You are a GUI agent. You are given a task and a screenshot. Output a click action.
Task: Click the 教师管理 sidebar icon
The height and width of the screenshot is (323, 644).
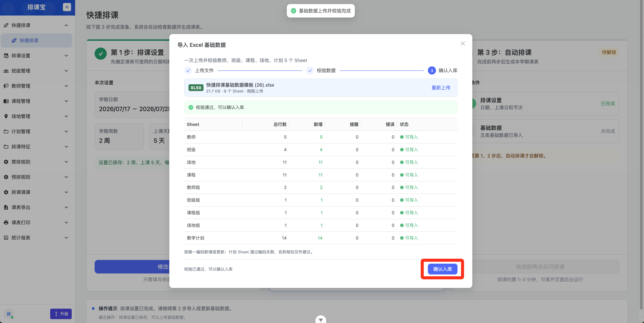(6, 86)
